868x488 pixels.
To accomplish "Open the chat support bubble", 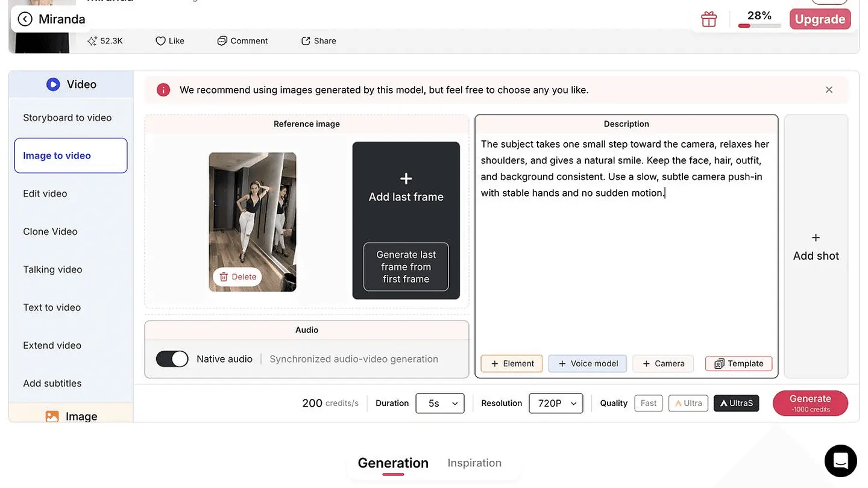I will [840, 461].
